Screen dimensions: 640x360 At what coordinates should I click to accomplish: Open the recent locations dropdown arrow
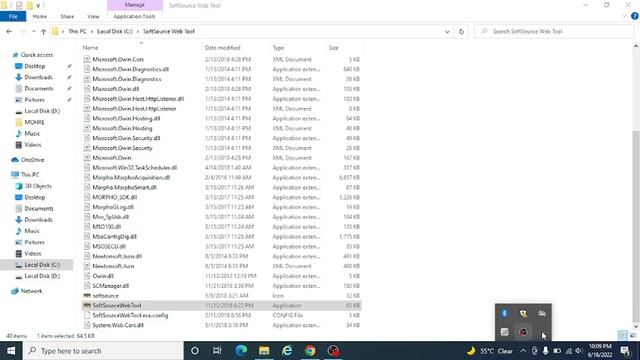[x=33, y=31]
